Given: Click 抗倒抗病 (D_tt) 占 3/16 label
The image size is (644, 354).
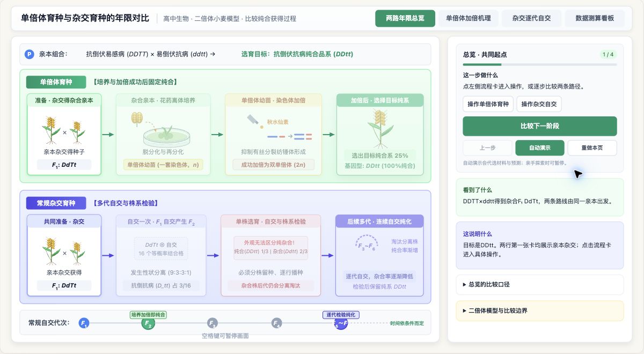Looking at the screenshot, I should (x=161, y=285).
